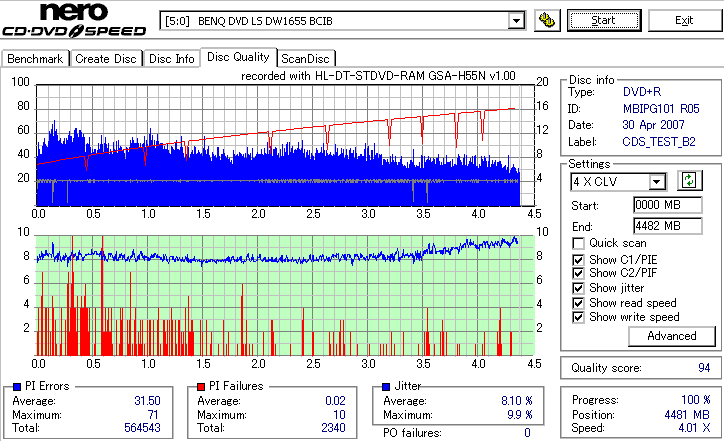Screen dimensions: 724x441
Task: Select the Disc Quality tab
Action: (238, 57)
